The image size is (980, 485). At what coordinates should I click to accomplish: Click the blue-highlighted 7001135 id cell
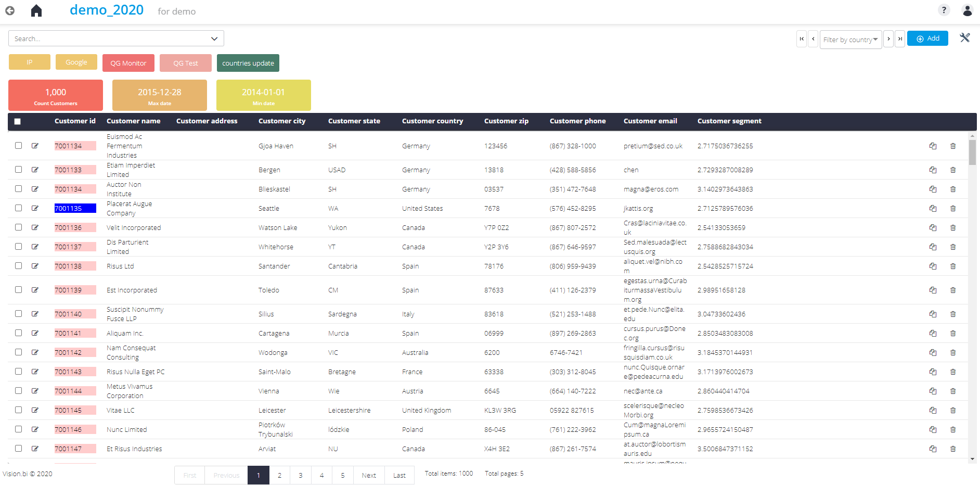(x=75, y=208)
